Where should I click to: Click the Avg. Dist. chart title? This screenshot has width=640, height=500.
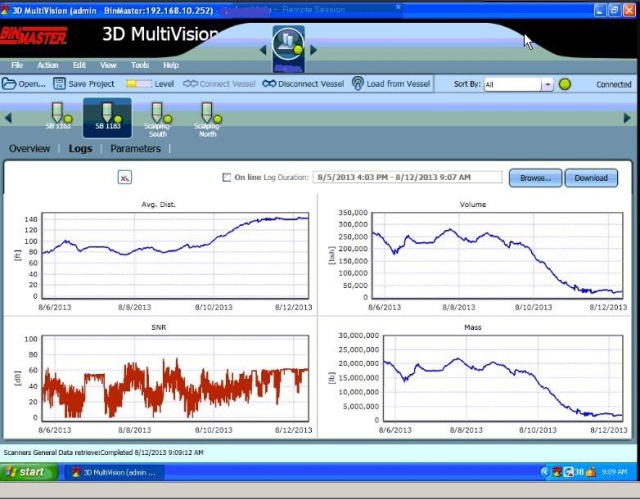tap(158, 204)
